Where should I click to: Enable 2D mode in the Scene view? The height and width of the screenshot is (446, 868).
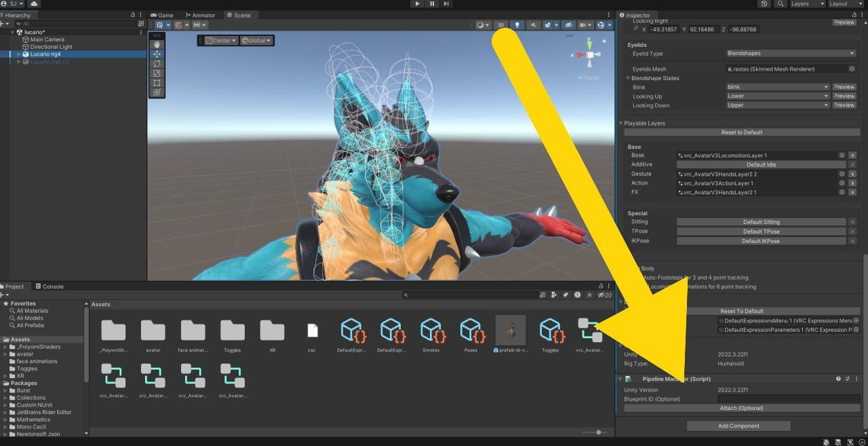pos(500,24)
